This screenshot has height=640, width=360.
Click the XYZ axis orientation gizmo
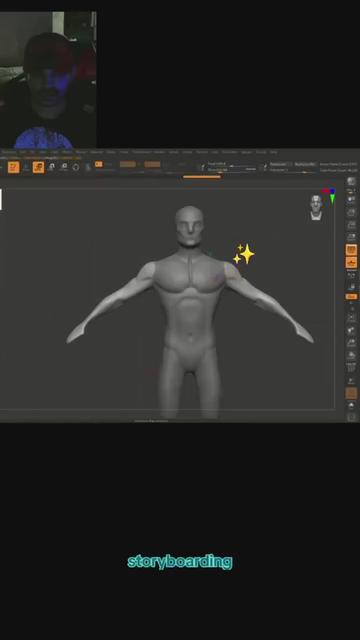[x=330, y=196]
